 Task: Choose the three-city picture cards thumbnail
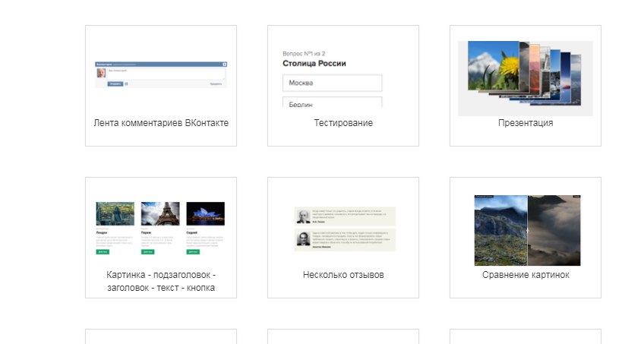160,228
